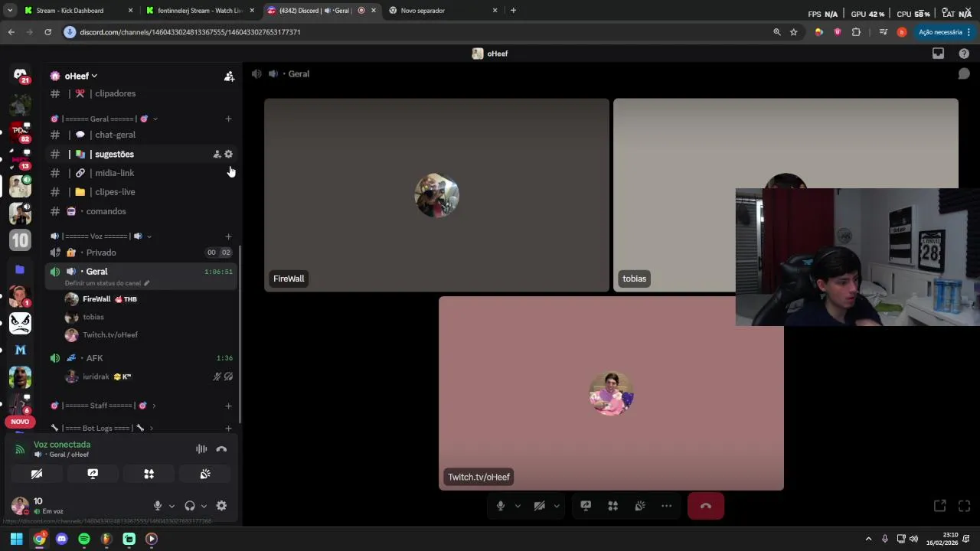
Task: Show the voice channel chat bubble icon
Action: coord(964,73)
